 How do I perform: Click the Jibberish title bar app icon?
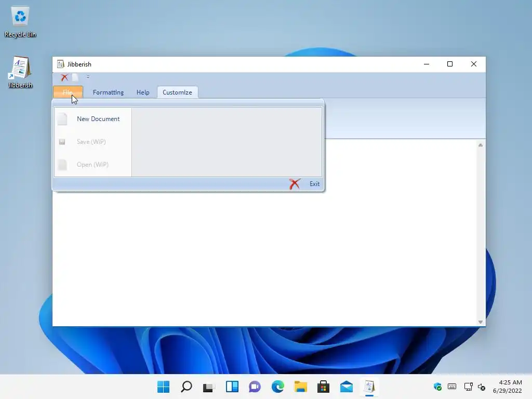(x=60, y=64)
